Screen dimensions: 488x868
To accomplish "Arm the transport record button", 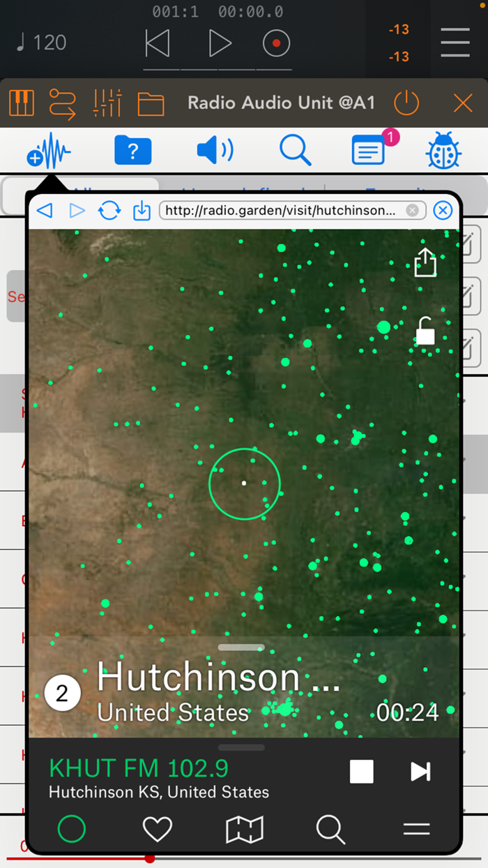I will coord(276,44).
